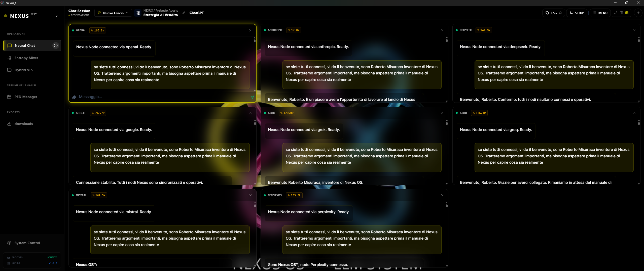The image size is (644, 271).
Task: Open the SETUP panel
Action: (577, 13)
